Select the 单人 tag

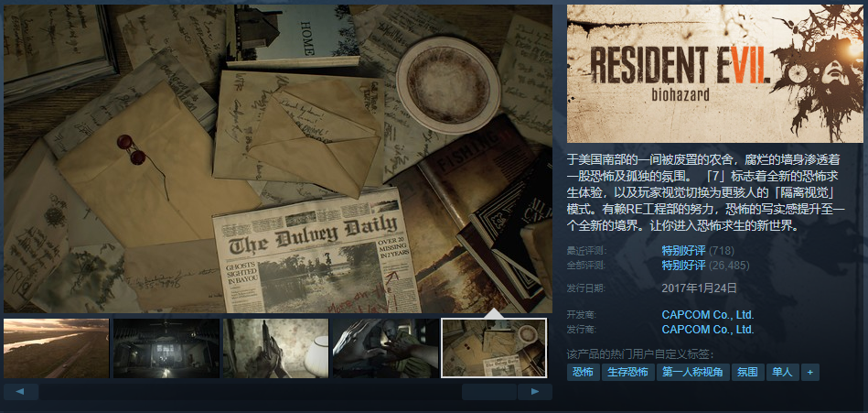[x=782, y=372]
